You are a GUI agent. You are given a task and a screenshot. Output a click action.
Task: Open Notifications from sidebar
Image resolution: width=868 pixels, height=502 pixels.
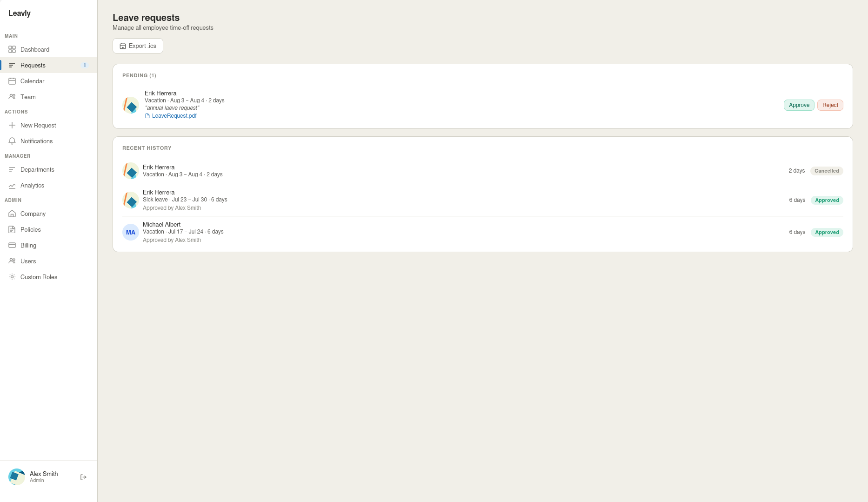tap(48, 141)
